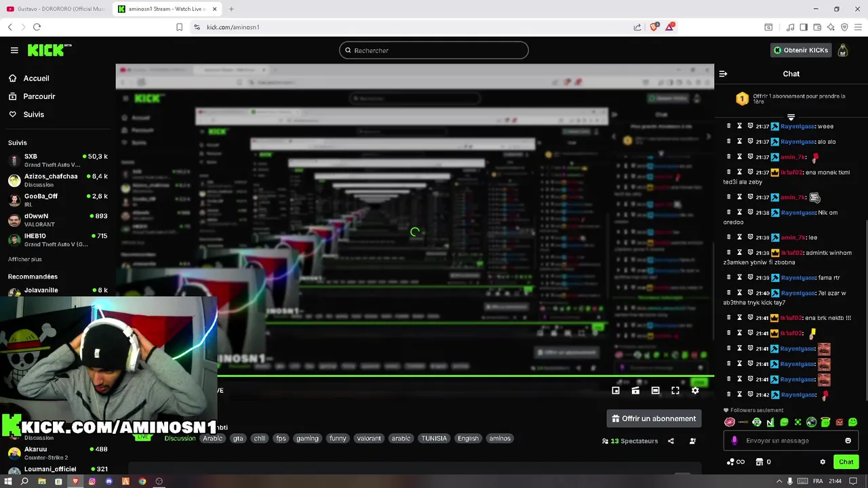Click the Obtenir KICKs button

800,50
